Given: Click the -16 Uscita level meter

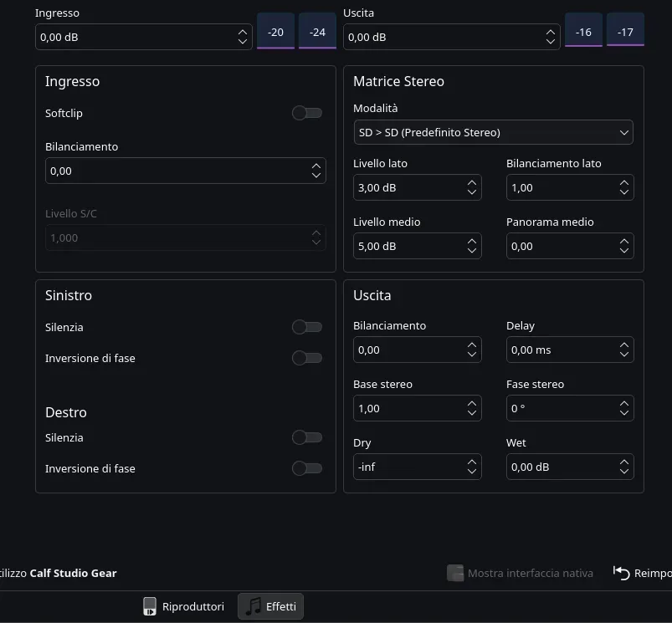Looking at the screenshot, I should 583,32.
